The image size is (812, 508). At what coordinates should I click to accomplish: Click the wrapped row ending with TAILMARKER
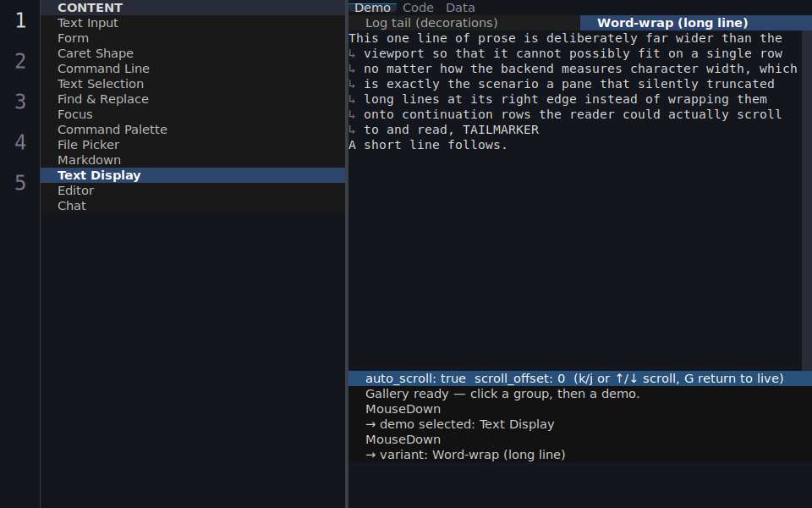click(x=444, y=130)
